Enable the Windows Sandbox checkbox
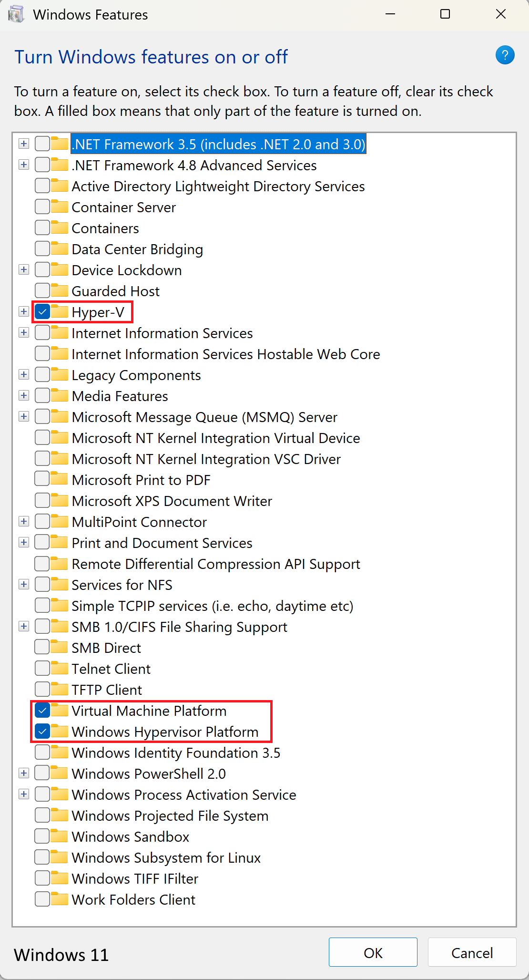The height and width of the screenshot is (980, 529). (x=42, y=836)
